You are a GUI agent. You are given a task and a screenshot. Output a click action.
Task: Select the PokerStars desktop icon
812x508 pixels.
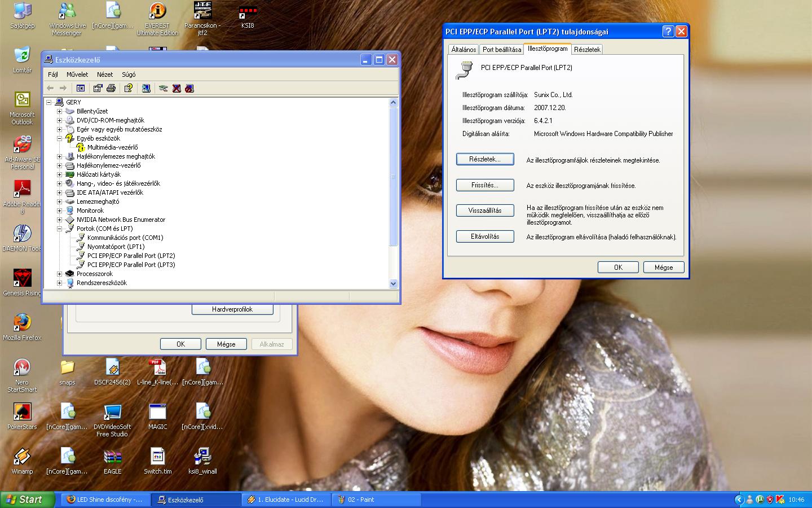22,417
